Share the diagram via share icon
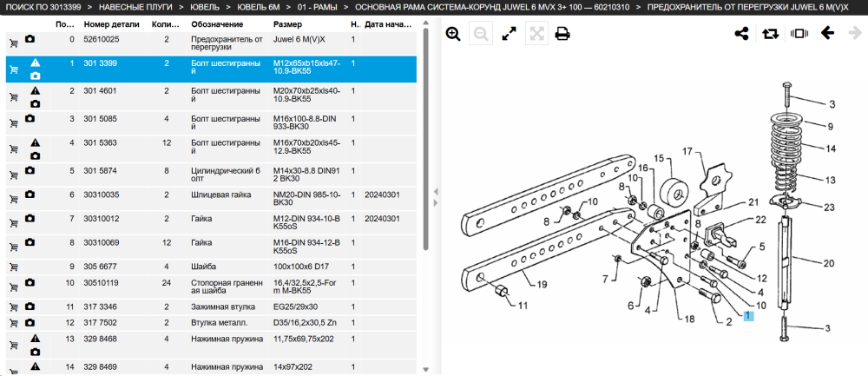Viewport: 868px width, 376px height. click(x=741, y=34)
